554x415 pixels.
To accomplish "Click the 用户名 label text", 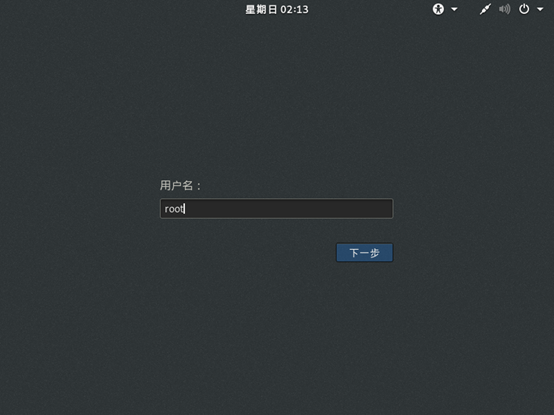I will tap(181, 185).
